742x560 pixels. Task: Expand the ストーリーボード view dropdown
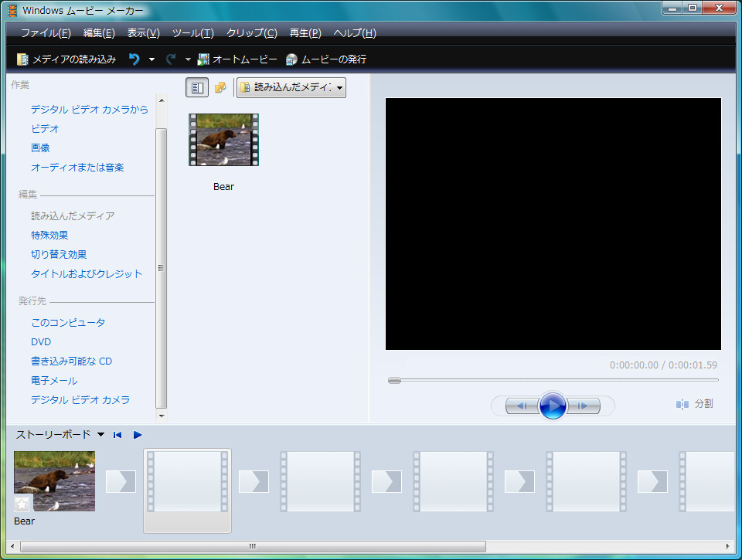(x=101, y=435)
